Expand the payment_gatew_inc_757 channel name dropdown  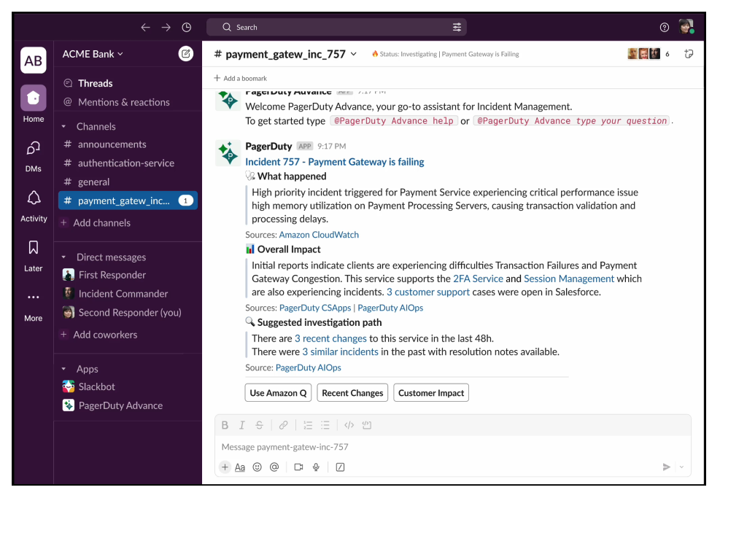click(353, 53)
